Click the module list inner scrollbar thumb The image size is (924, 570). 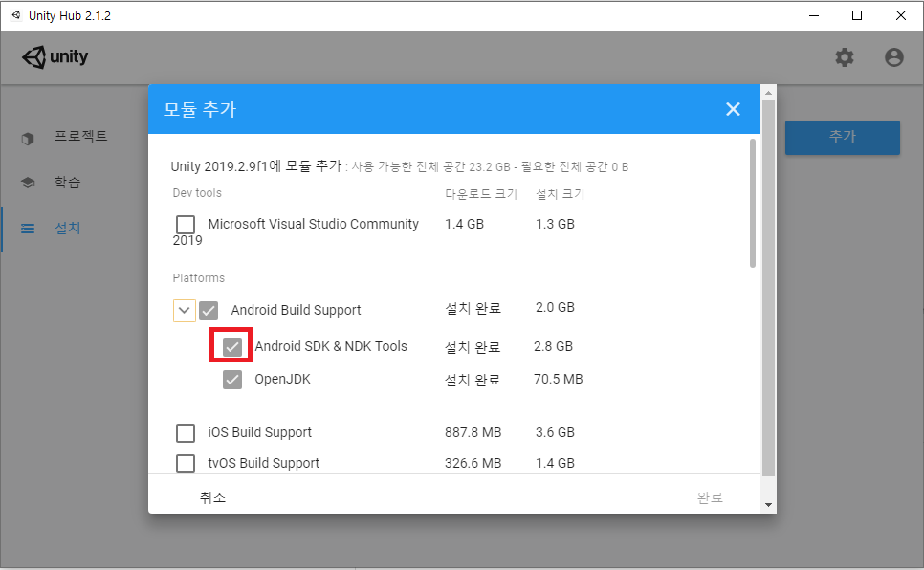click(x=753, y=203)
